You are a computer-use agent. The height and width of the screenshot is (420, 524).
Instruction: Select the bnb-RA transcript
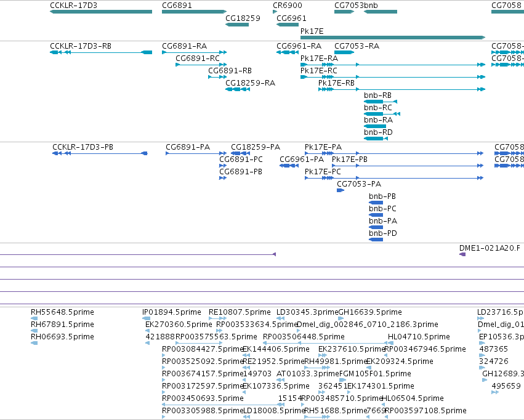[x=375, y=126]
